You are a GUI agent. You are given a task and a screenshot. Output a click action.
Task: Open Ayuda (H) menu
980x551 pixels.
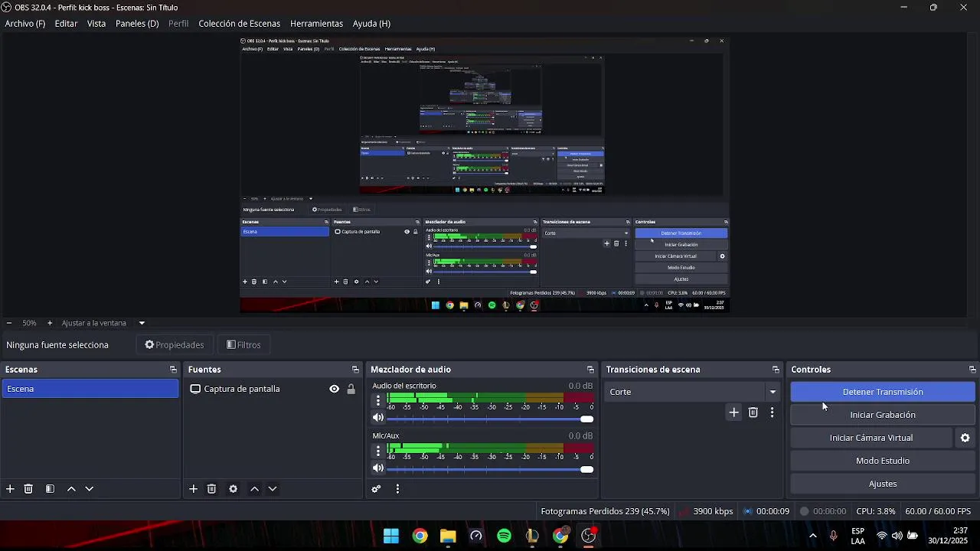371,24
